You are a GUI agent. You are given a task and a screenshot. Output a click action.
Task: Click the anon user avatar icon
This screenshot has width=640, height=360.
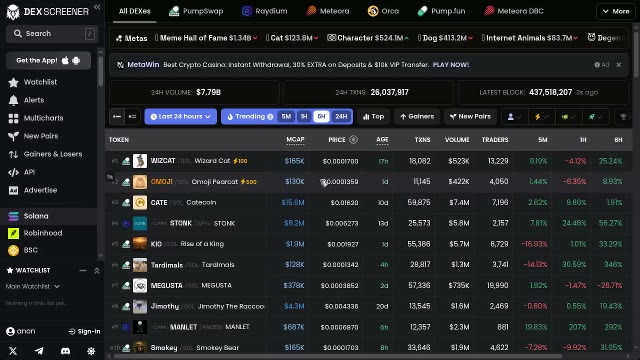tap(11, 331)
